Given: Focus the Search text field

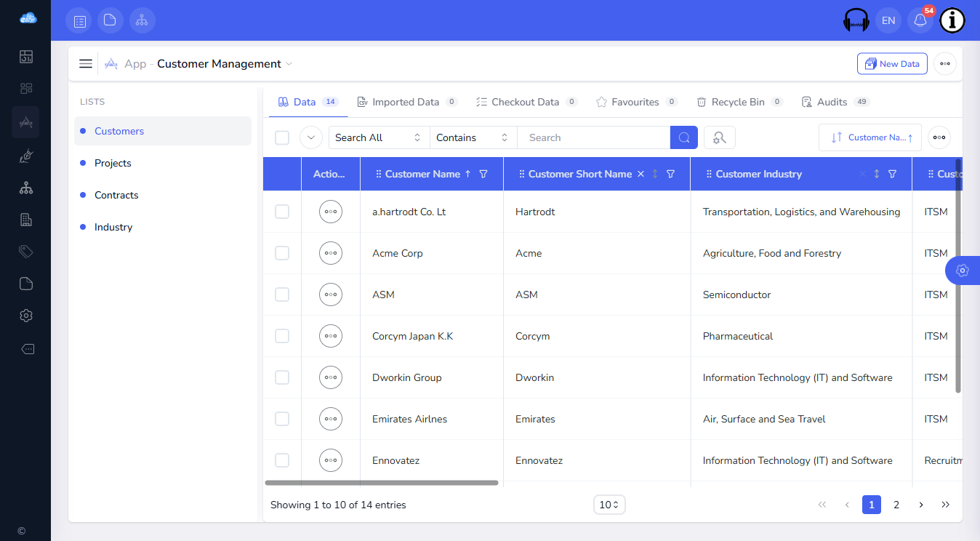Looking at the screenshot, I should pyautogui.click(x=593, y=137).
